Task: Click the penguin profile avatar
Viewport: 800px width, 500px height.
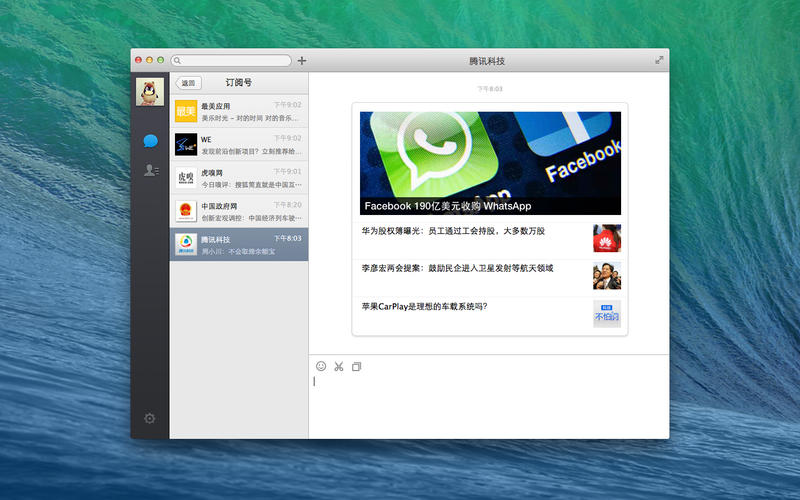Action: [150, 92]
